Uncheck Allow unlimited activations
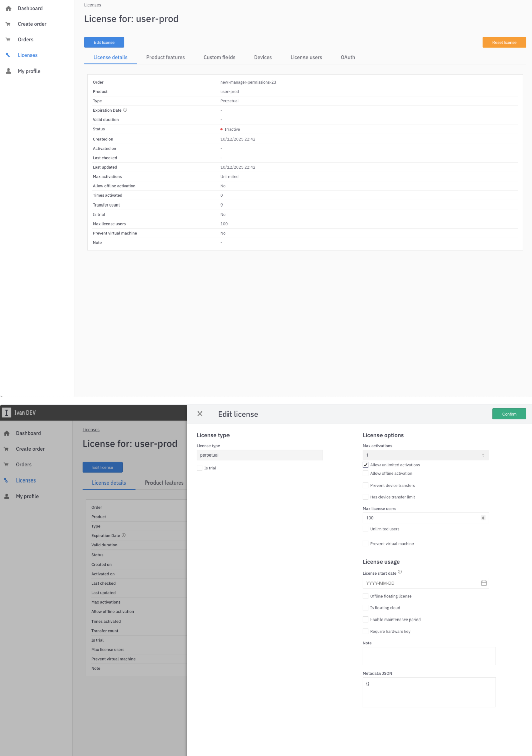 (x=366, y=465)
